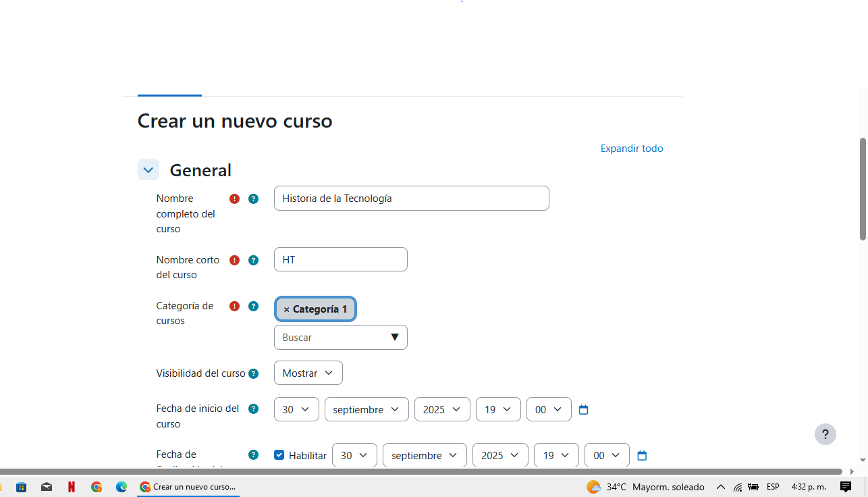
Task: Switch to Crear un nuevo curso taskbar window
Action: [x=188, y=487]
